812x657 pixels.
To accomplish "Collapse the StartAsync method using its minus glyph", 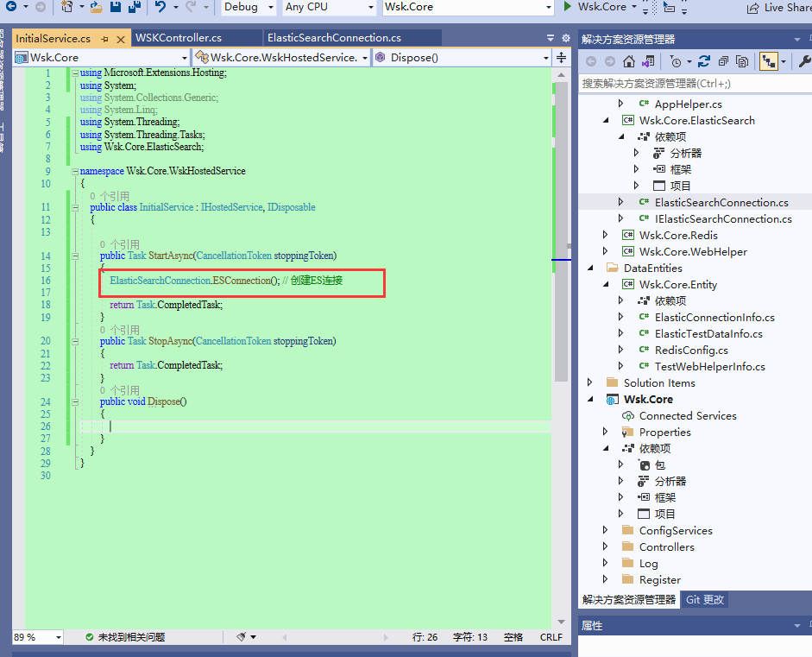I will (76, 255).
